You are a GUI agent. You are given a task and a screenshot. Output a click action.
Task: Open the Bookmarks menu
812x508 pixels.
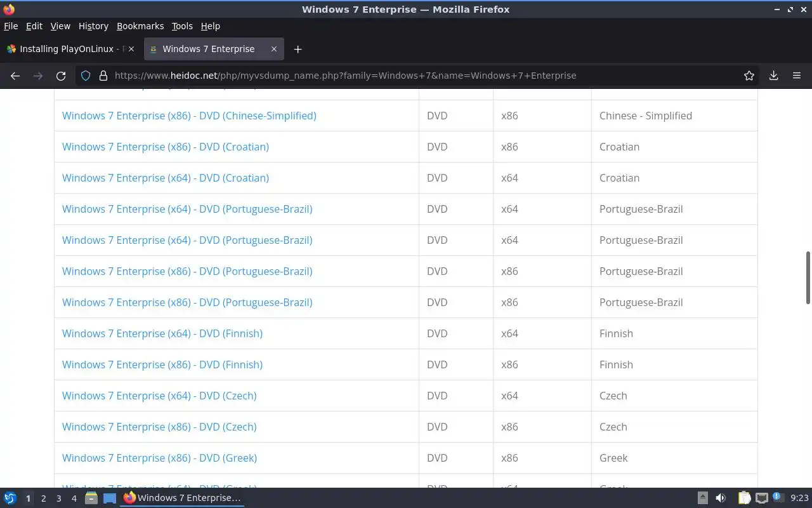pyautogui.click(x=140, y=26)
